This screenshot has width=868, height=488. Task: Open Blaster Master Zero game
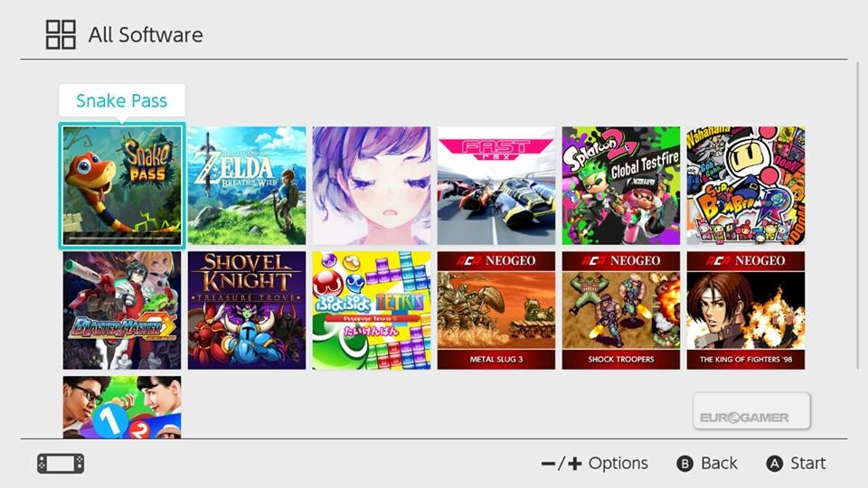tap(122, 310)
